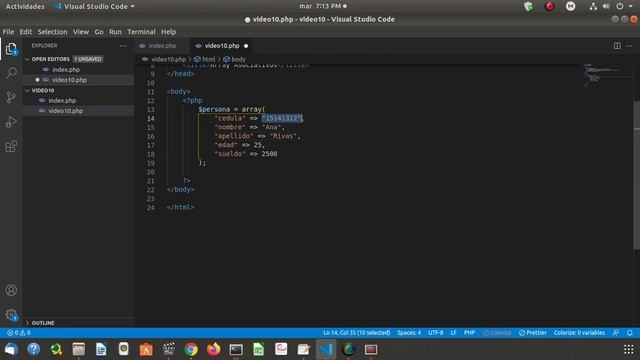Open the Source Control view
Viewport: 640px width, 360px height.
pyautogui.click(x=11, y=97)
